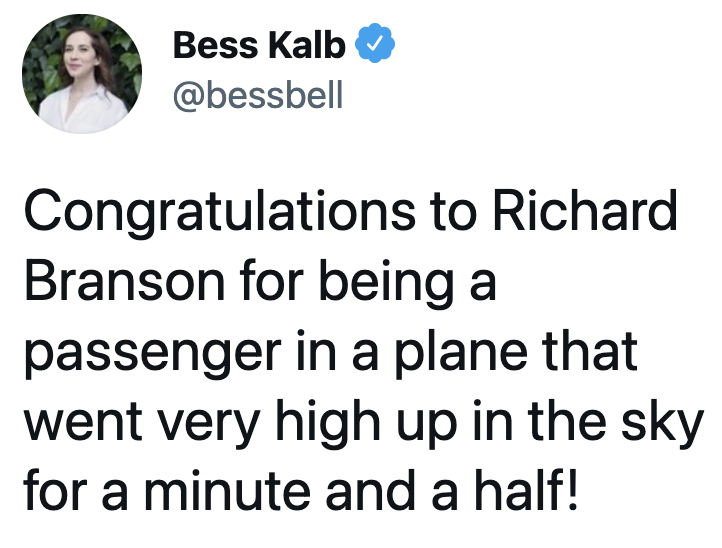The height and width of the screenshot is (548, 722).
Task: Click the word went starting fourth line
Action: (83, 422)
